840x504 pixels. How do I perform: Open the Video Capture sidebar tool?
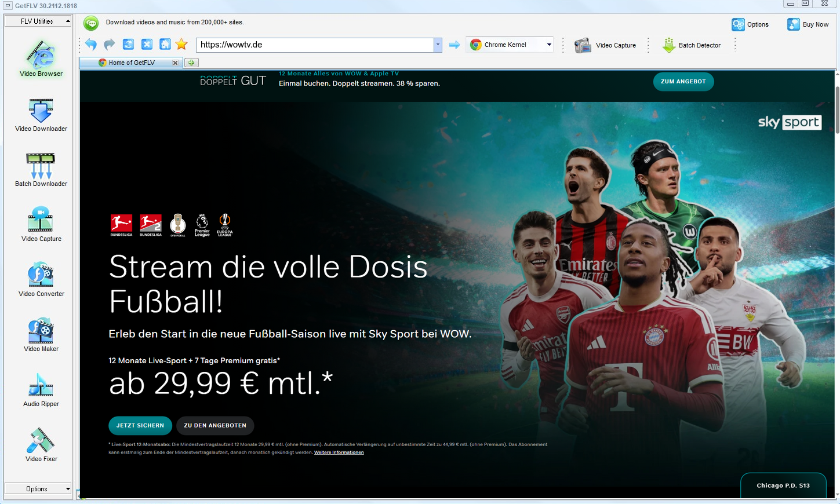[x=41, y=225]
